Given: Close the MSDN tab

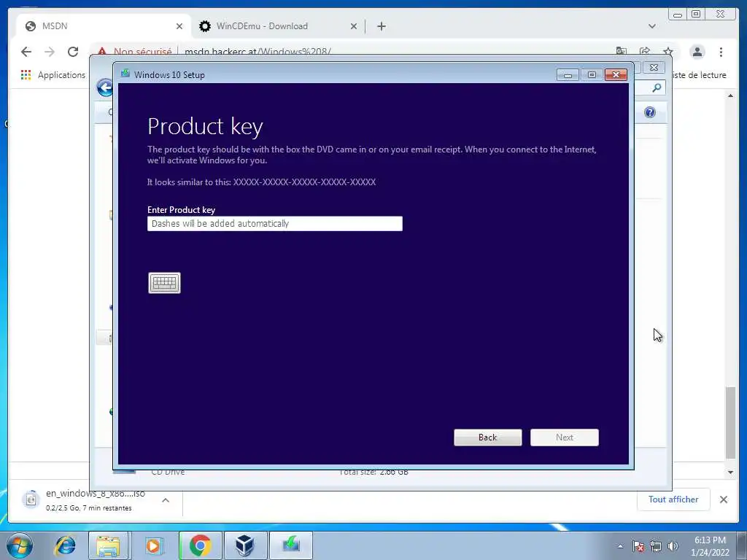Looking at the screenshot, I should (x=179, y=26).
